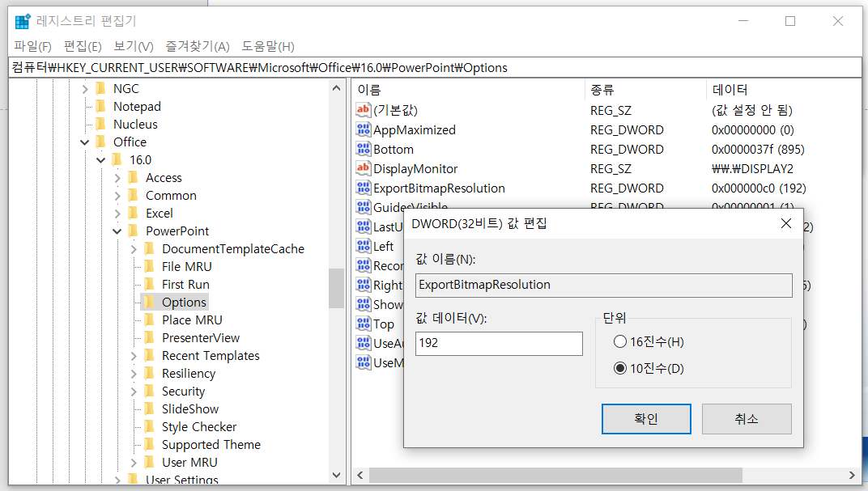Select the 16진수(H) hexadecimal radio button
This screenshot has height=491, width=868.
point(620,341)
